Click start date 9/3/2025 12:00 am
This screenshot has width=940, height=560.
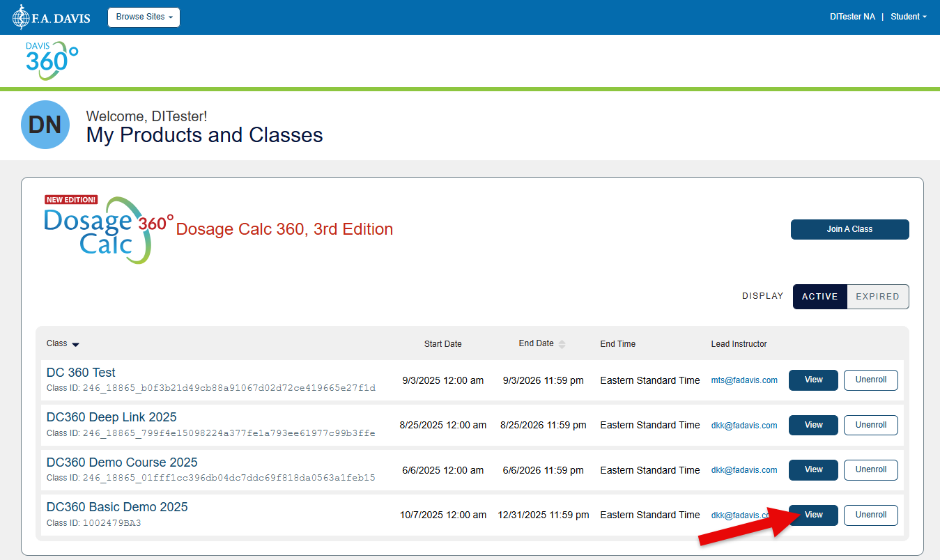coord(443,380)
